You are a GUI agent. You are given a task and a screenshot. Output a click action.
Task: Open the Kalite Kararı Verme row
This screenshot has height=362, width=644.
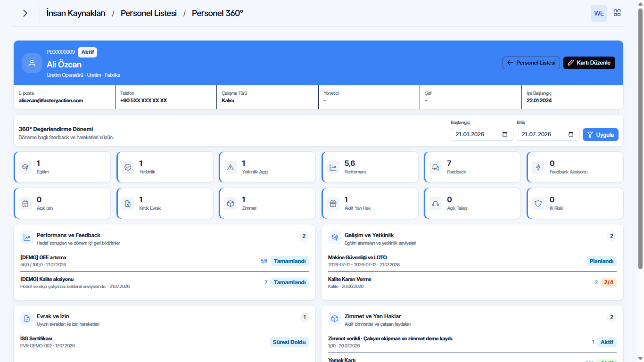point(472,283)
